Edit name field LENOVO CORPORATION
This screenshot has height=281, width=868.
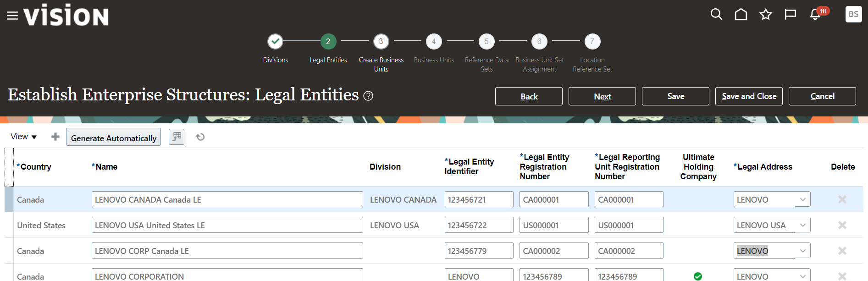(x=227, y=275)
